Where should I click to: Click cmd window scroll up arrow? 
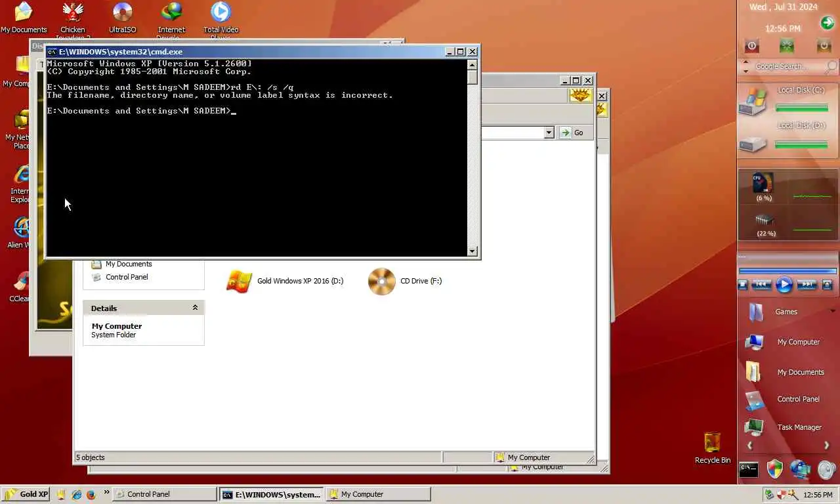click(x=472, y=64)
